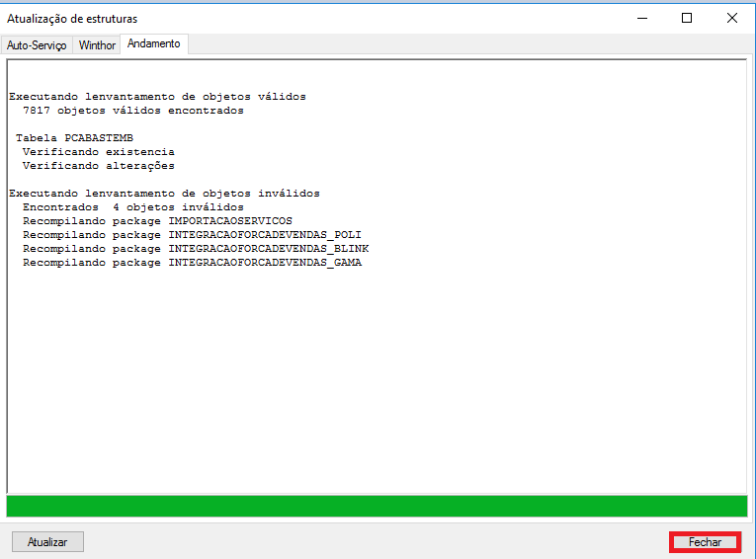The image size is (756, 559).
Task: Click the window title 'Atualização de estruturas'
Action: (72, 19)
